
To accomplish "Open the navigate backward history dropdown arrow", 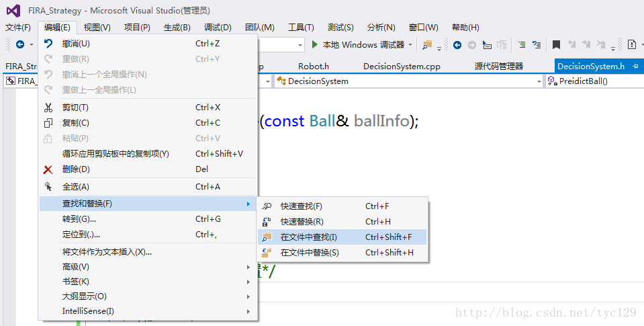I will pos(31,45).
